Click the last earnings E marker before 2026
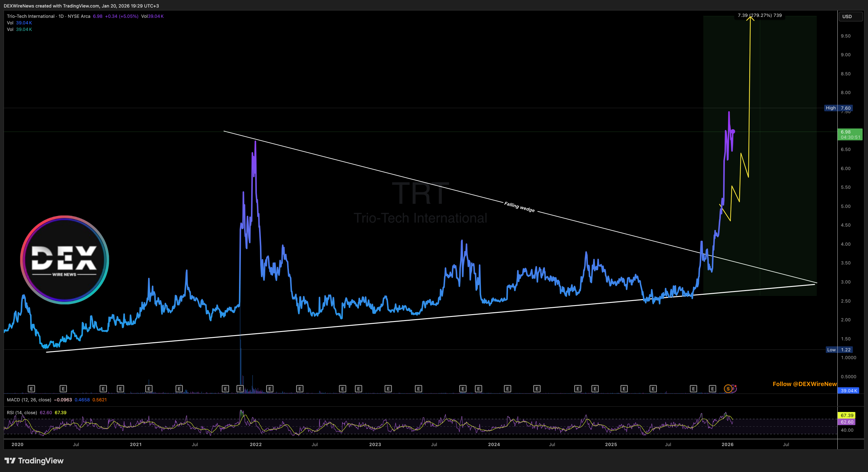Image resolution: width=868 pixels, height=472 pixels. coord(712,389)
